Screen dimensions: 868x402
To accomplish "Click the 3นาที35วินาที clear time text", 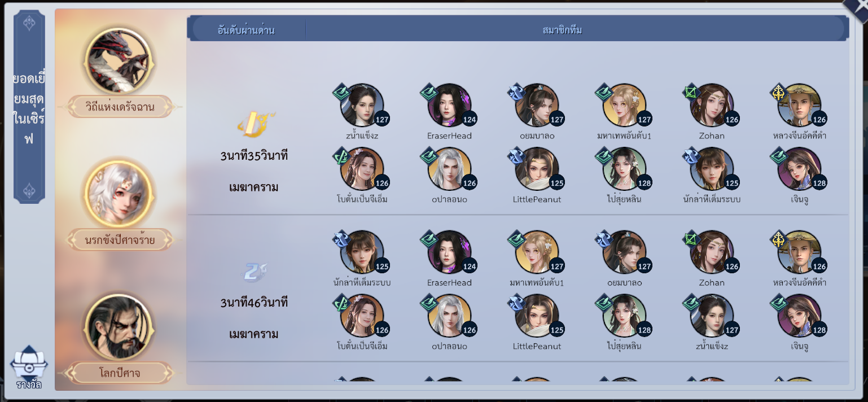I will point(254,156).
